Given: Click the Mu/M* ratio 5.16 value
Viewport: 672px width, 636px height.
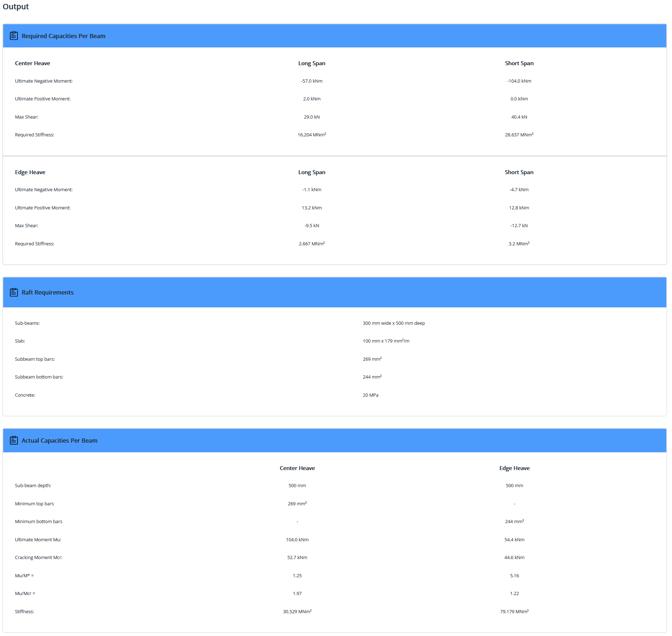Looking at the screenshot, I should [x=514, y=576].
